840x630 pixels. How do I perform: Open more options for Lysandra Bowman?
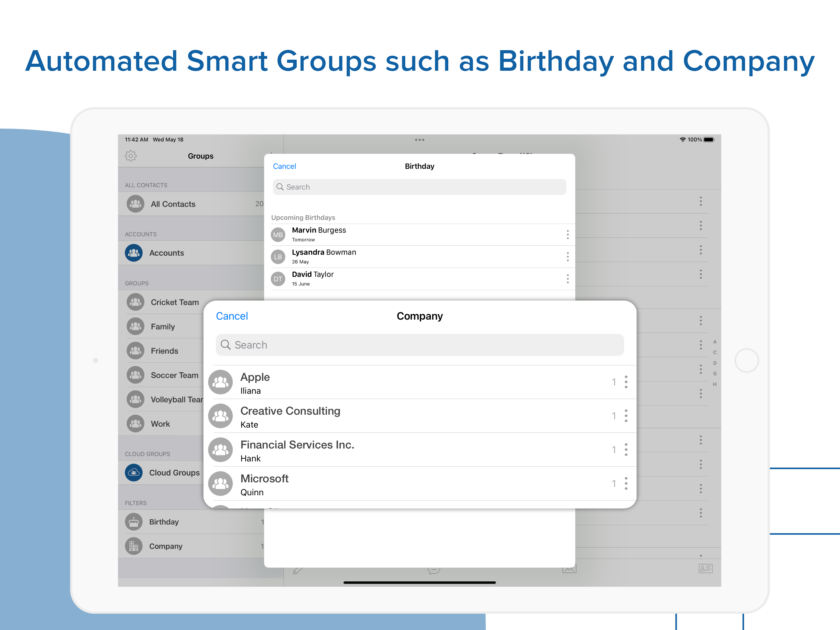[567, 257]
